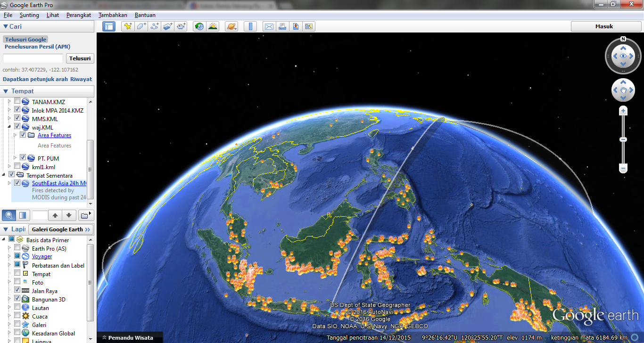This screenshot has width=644, height=343.
Task: Click the Riwayat link
Action: click(x=81, y=79)
